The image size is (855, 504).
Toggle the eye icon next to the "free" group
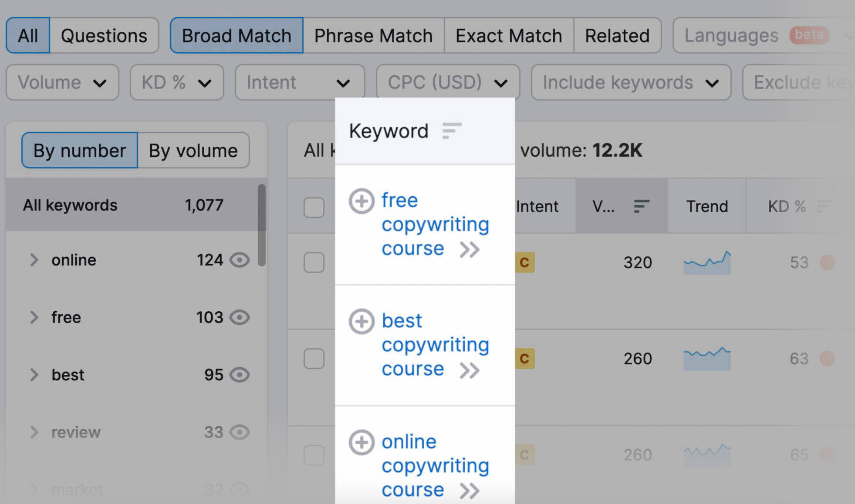click(240, 317)
